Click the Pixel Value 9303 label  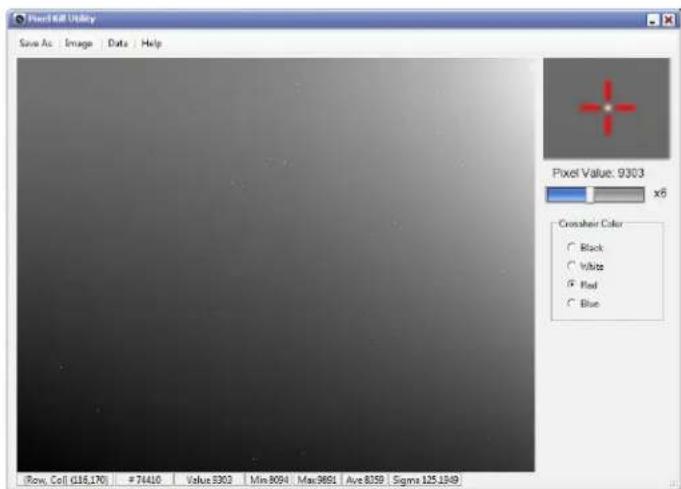598,173
